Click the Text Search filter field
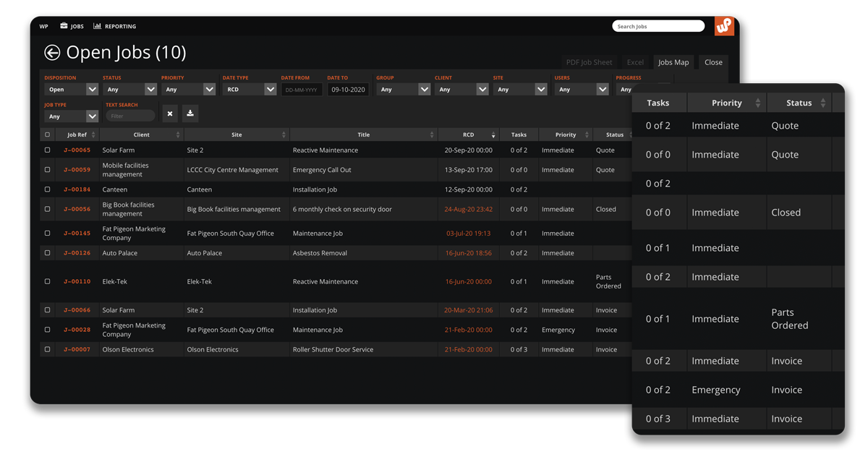The image size is (868, 470). coord(130,116)
